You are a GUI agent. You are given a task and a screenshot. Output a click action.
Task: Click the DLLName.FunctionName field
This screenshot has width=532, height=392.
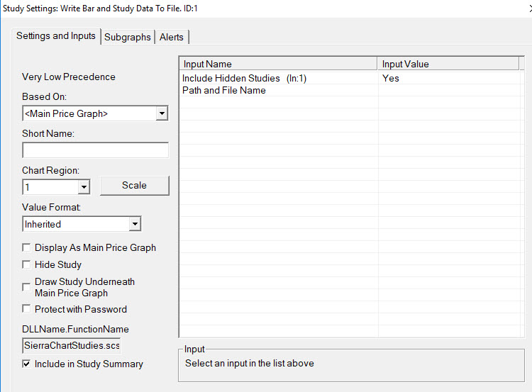coord(71,345)
